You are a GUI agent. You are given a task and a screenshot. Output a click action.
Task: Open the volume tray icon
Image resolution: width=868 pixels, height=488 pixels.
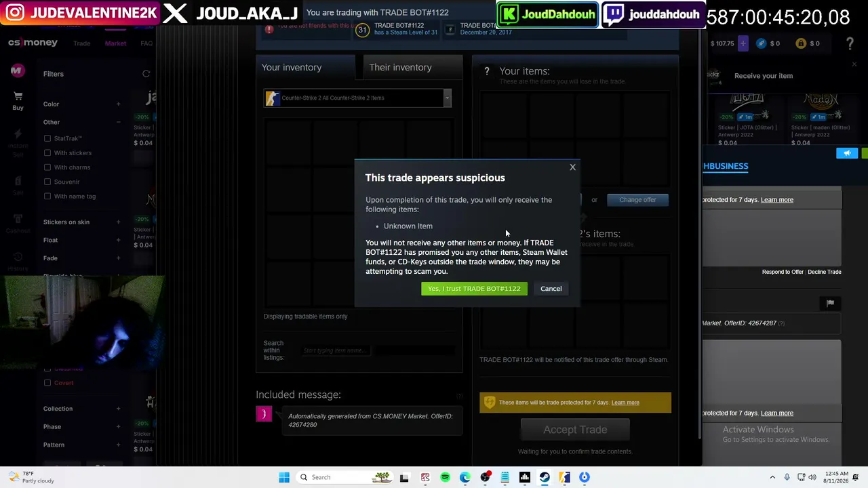tap(813, 477)
